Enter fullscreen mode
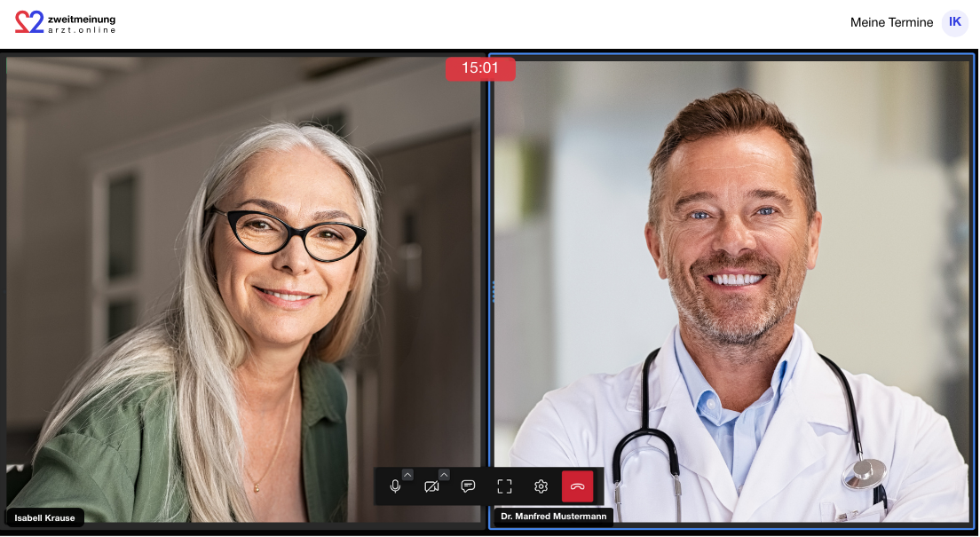The width and height of the screenshot is (980, 537). click(x=504, y=486)
